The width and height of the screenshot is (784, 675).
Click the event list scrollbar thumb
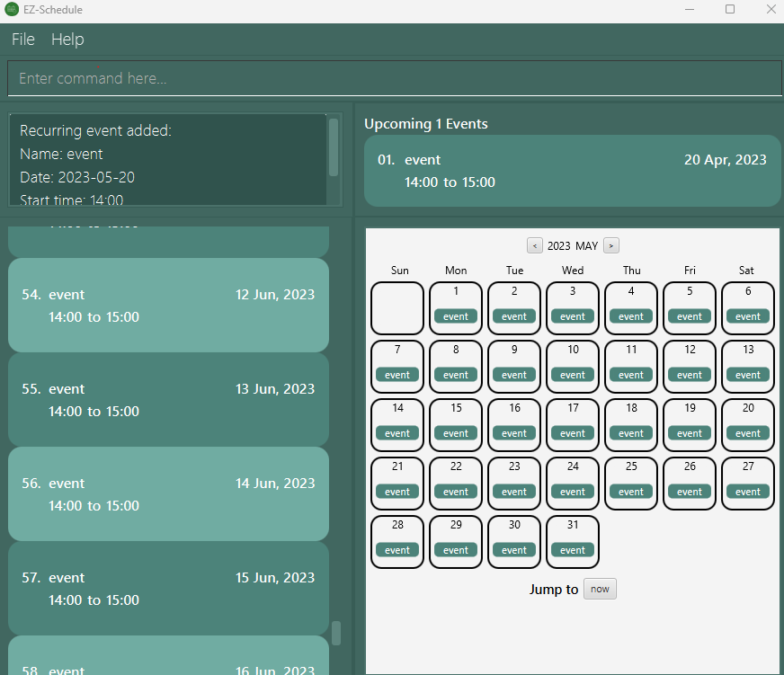coord(336,633)
